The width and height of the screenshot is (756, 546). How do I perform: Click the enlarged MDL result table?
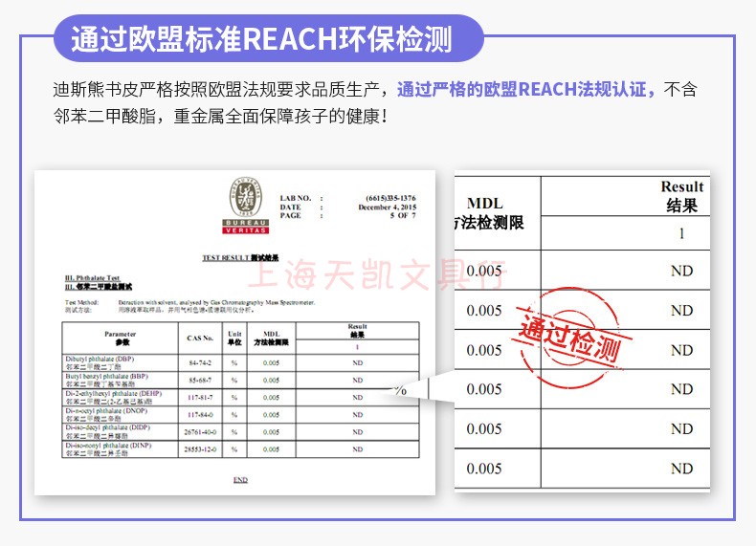[x=582, y=332]
